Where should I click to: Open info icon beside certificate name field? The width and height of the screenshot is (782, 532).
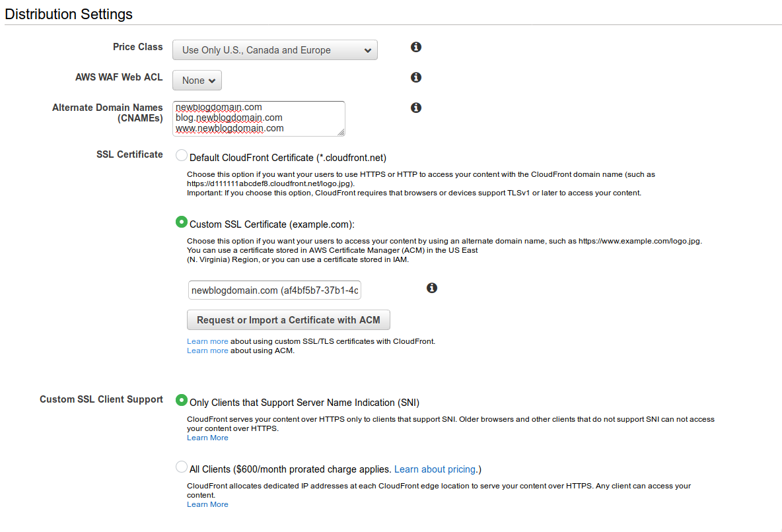(432, 288)
